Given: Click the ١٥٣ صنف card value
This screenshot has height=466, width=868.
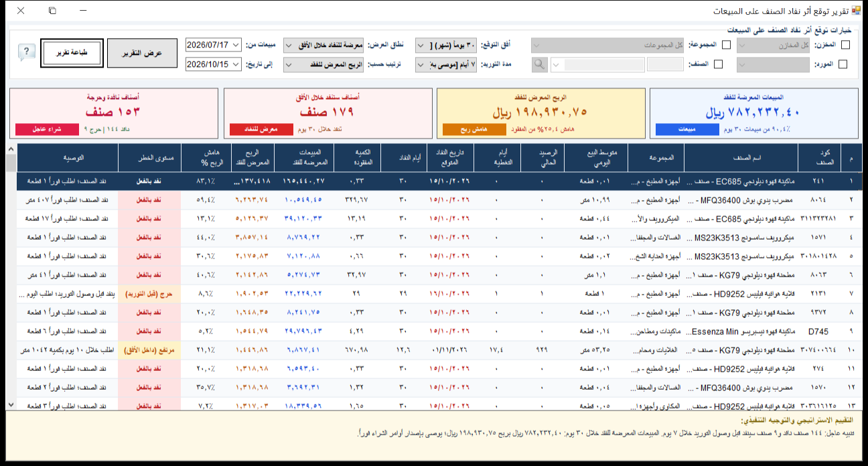Looking at the screenshot, I should point(113,112).
